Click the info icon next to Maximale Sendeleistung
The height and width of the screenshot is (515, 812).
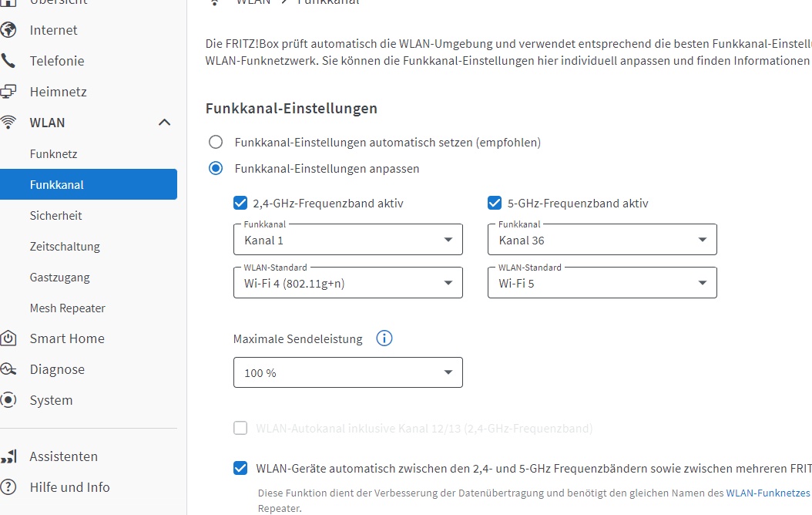tap(384, 338)
